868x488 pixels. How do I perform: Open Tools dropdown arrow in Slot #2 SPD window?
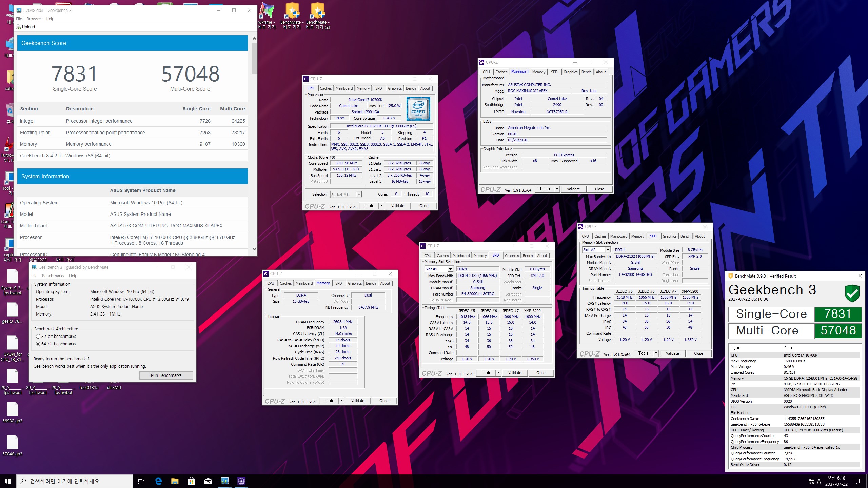coord(656,353)
